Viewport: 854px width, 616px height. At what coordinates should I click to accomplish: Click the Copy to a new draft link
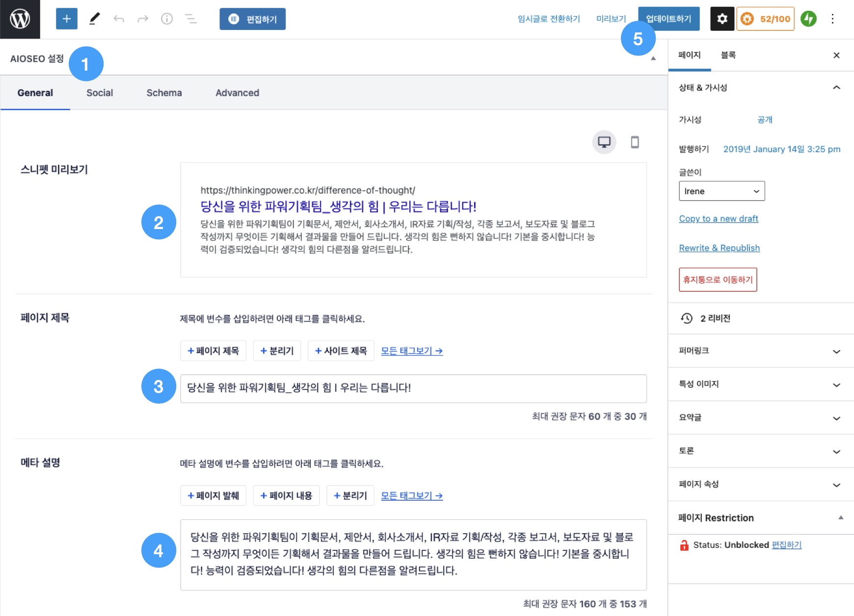tap(718, 218)
